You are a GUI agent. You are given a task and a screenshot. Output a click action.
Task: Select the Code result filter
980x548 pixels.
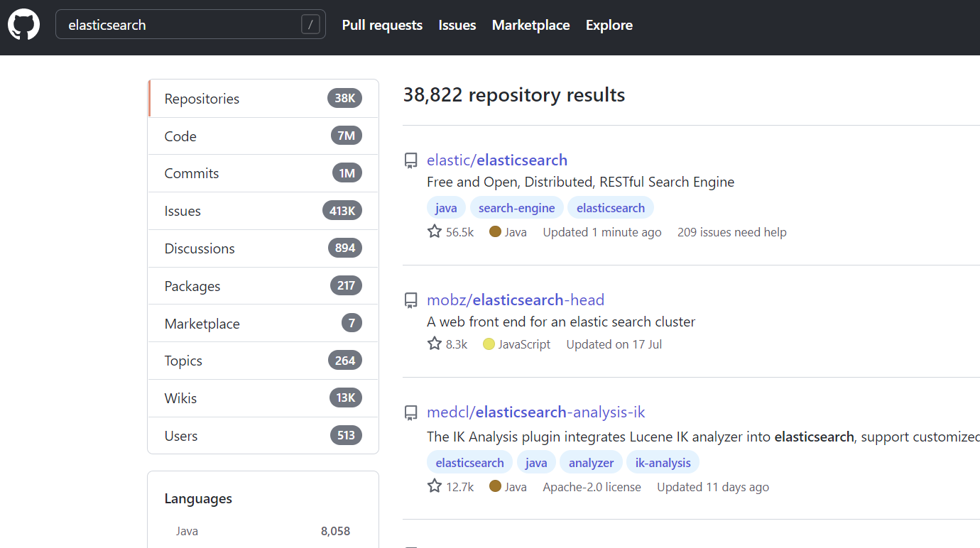tap(263, 136)
